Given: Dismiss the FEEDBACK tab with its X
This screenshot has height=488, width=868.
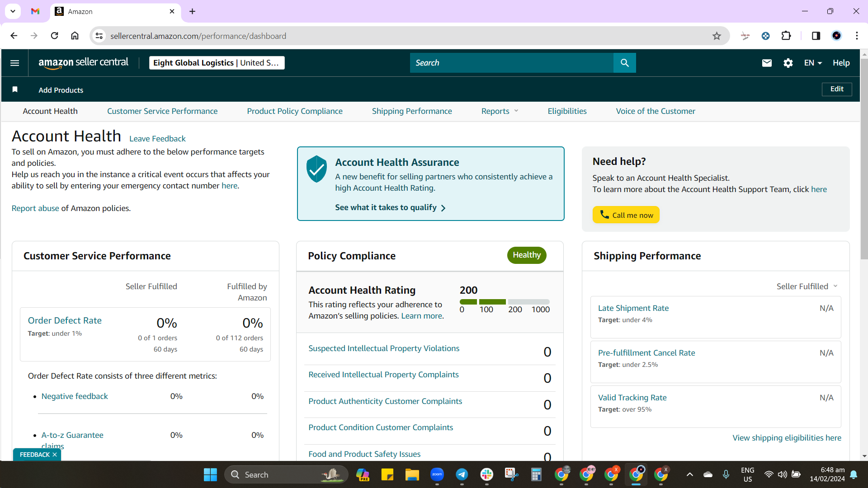Looking at the screenshot, I should [55, 455].
